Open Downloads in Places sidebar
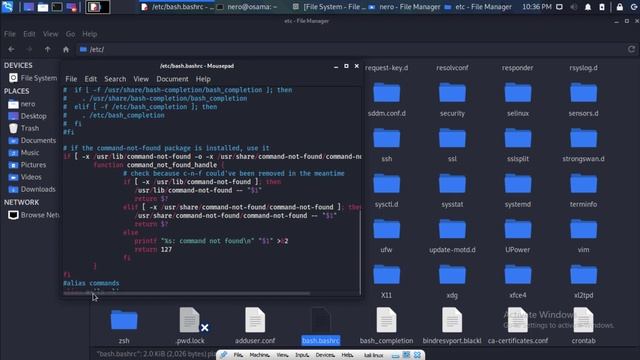The width and height of the screenshot is (640, 360). 32,189
